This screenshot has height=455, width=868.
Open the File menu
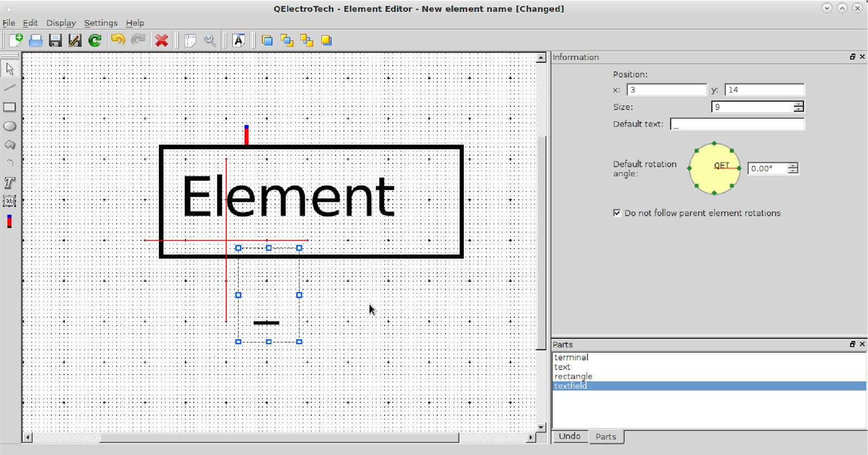click(9, 23)
